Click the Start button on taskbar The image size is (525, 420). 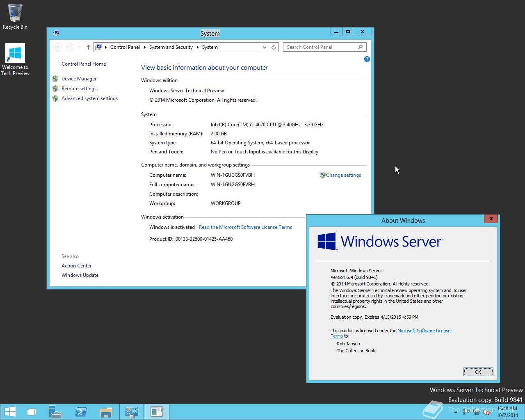[10, 412]
